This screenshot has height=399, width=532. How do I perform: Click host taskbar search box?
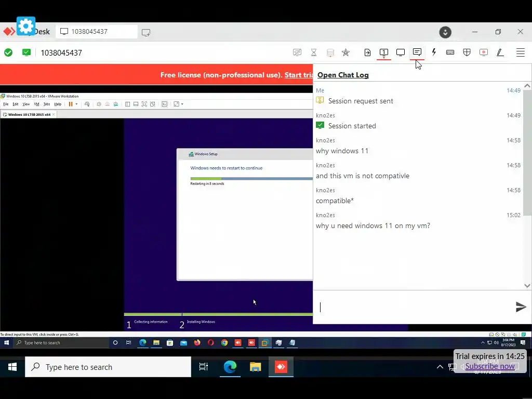pos(108,367)
